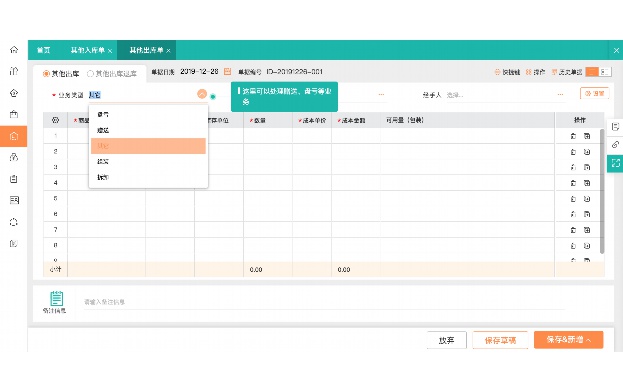This screenshot has width=623, height=392.
Task: Click the 保存草稿 button
Action: (x=500, y=340)
